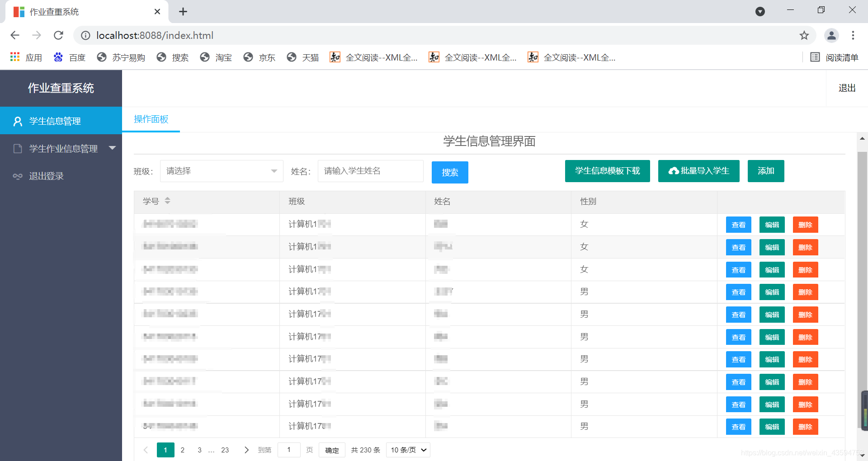Reload the page with refresh icon

click(58, 35)
